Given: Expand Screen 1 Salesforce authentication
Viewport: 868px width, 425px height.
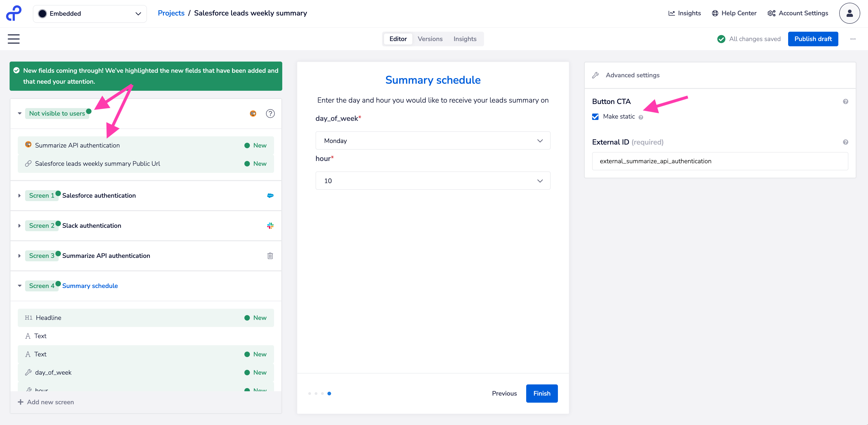Looking at the screenshot, I should [x=20, y=196].
